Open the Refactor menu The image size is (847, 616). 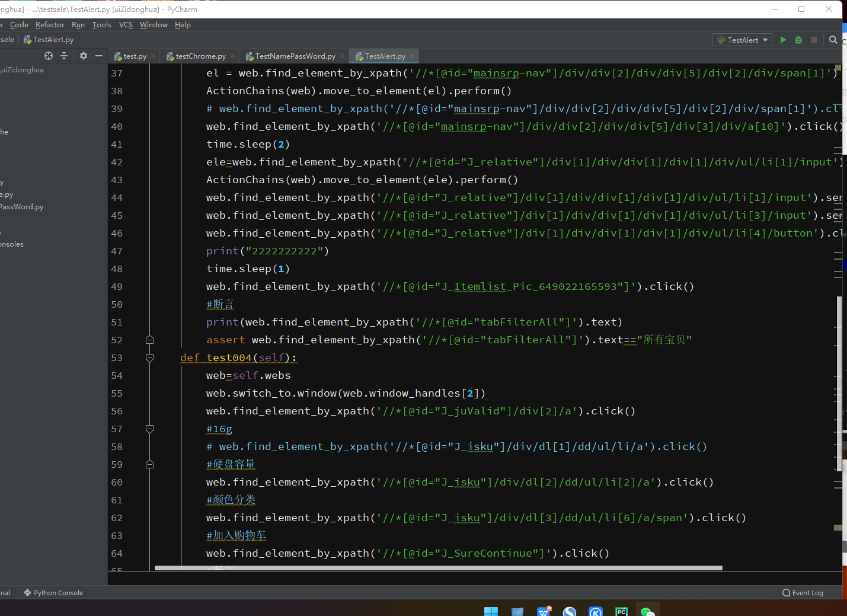coord(50,25)
